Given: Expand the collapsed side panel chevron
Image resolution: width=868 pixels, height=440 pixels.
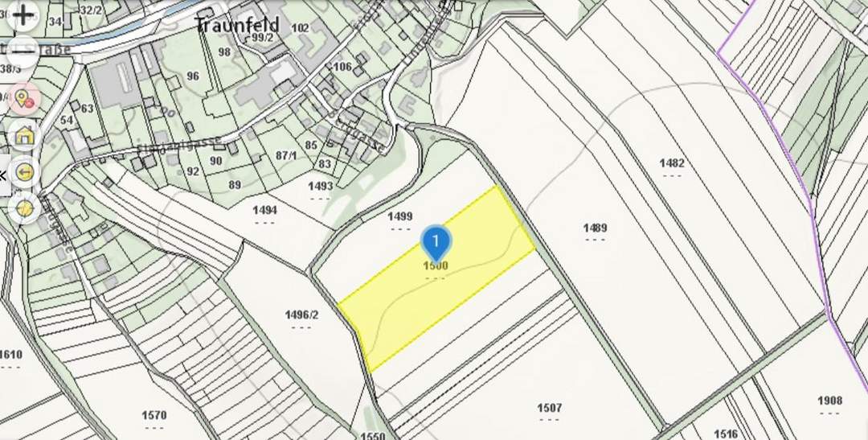Looking at the screenshot, I should 3,176.
